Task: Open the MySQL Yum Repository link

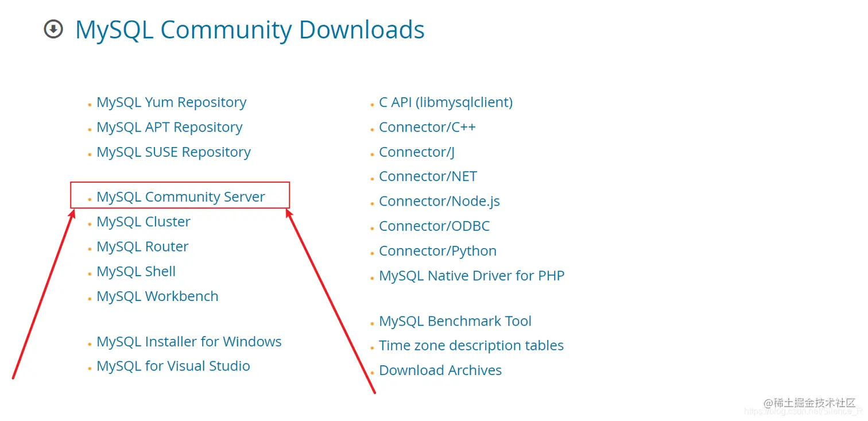Action: coord(171,102)
